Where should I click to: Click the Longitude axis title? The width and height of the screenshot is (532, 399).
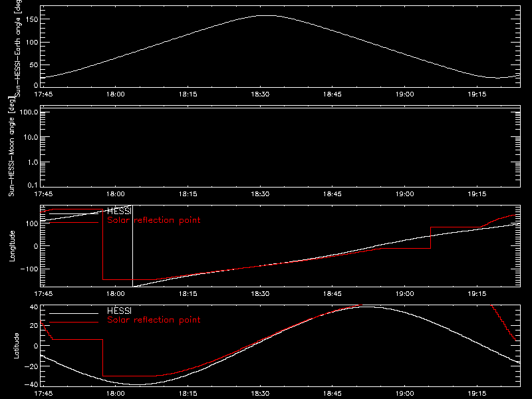[12, 246]
